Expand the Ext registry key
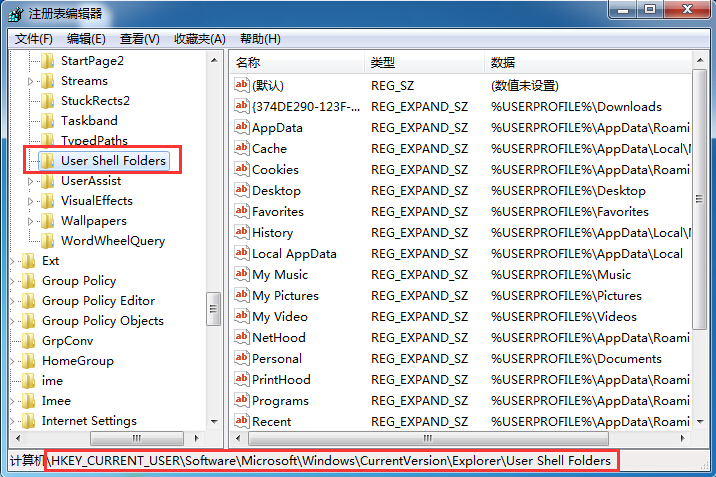The width and height of the screenshot is (716, 477). pos(12,261)
